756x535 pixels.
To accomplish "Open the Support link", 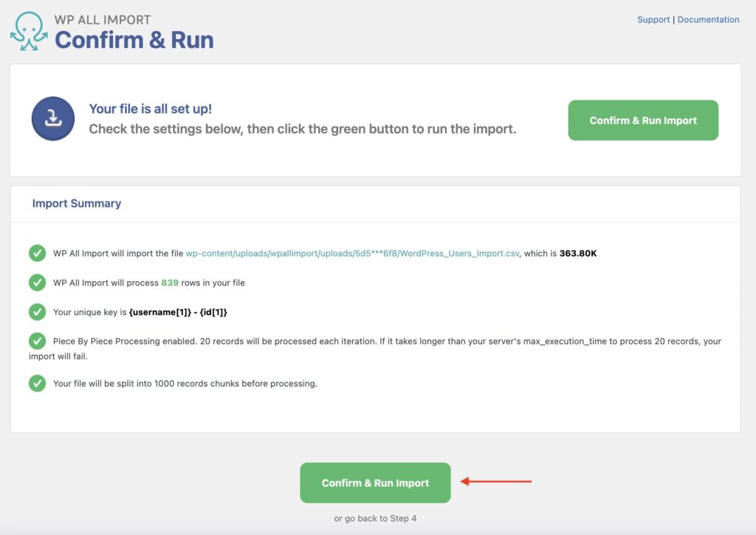I will click(x=653, y=19).
